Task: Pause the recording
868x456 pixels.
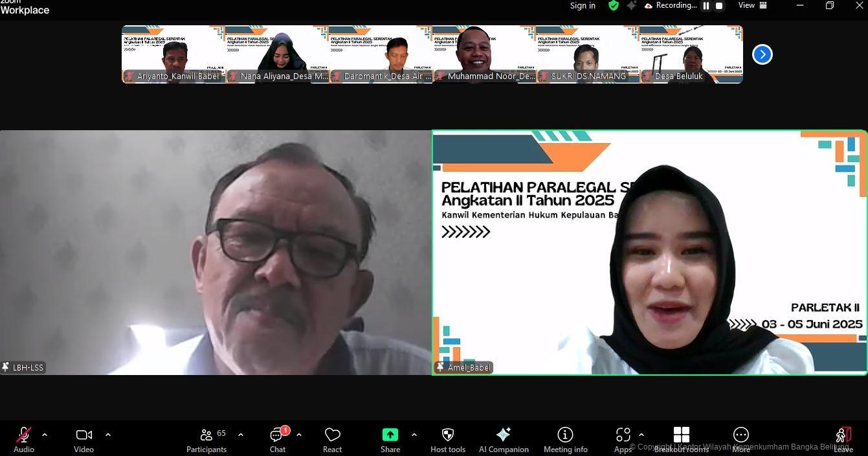Action: (x=706, y=6)
